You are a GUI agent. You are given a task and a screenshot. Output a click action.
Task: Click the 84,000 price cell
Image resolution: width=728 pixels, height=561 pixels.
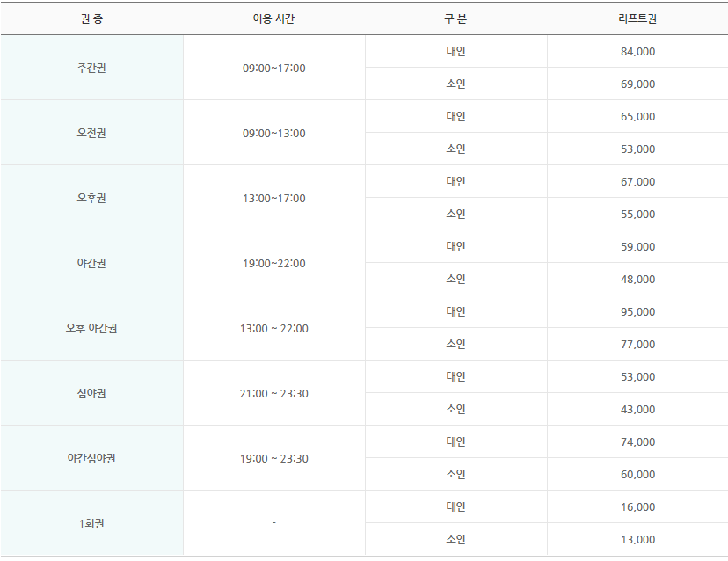click(638, 52)
